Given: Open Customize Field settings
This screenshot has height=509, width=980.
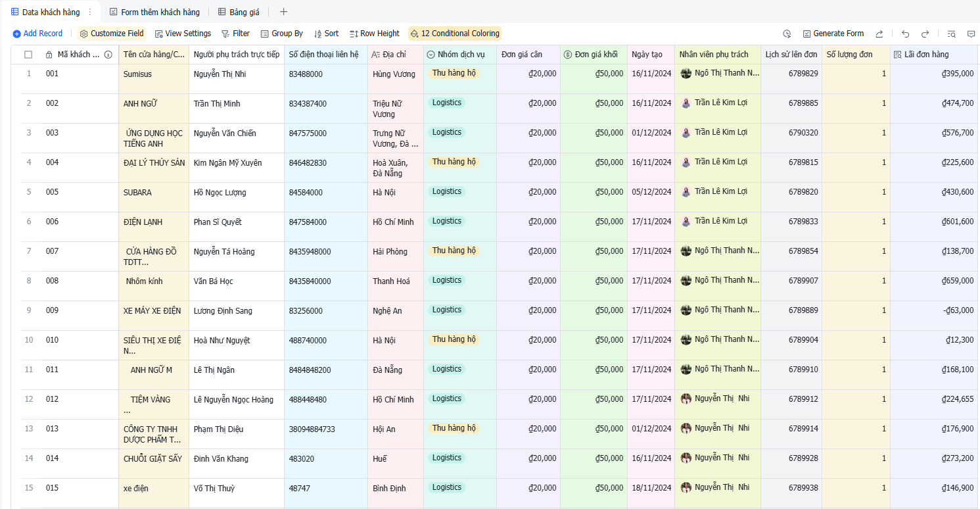Looking at the screenshot, I should [111, 34].
